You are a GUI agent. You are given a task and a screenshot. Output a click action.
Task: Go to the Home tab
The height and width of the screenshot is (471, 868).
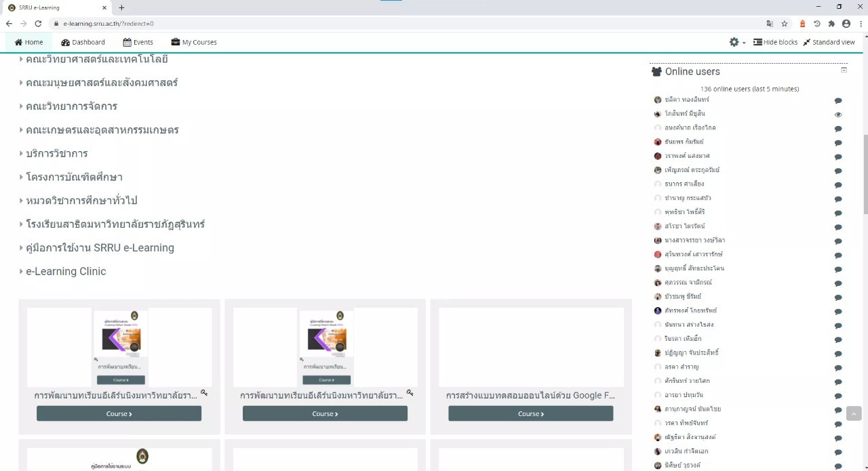28,42
